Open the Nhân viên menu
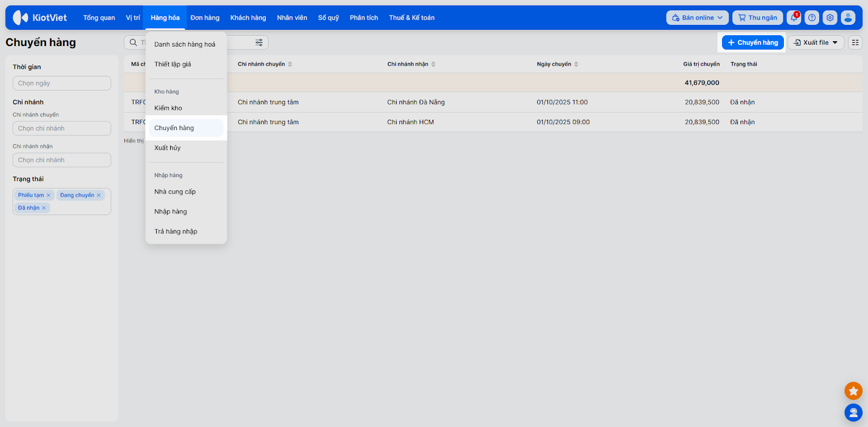 292,18
